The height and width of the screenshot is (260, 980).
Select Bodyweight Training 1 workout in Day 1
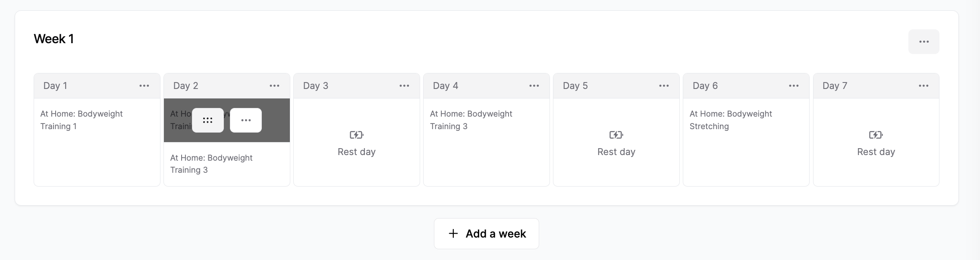(x=82, y=120)
